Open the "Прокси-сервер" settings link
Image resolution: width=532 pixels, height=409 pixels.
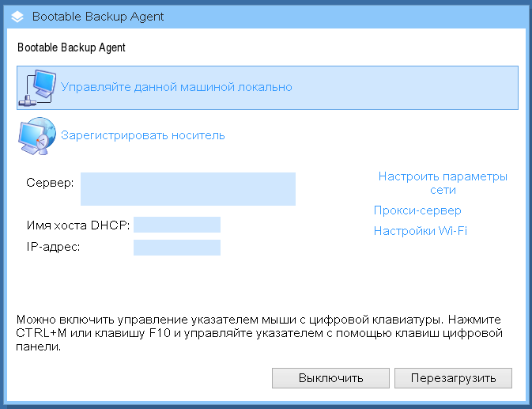[x=417, y=210]
